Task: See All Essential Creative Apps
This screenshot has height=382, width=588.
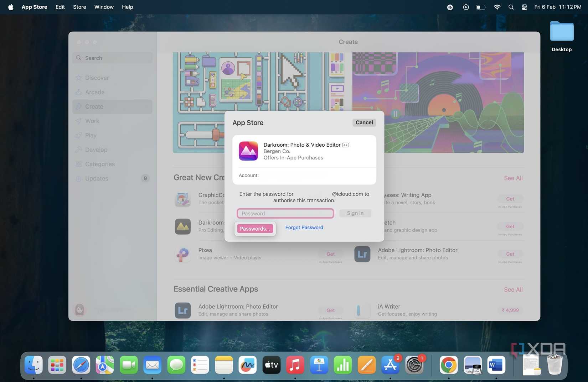Action: click(513, 289)
